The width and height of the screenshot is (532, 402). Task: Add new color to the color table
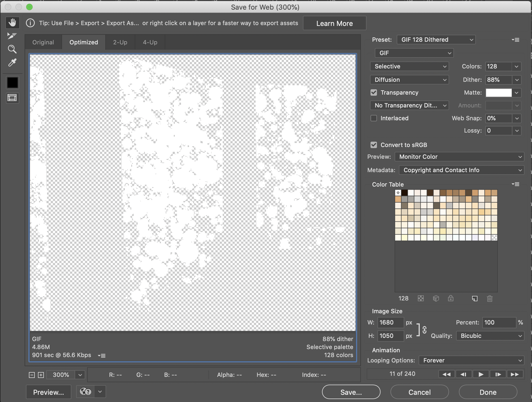pyautogui.click(x=475, y=299)
